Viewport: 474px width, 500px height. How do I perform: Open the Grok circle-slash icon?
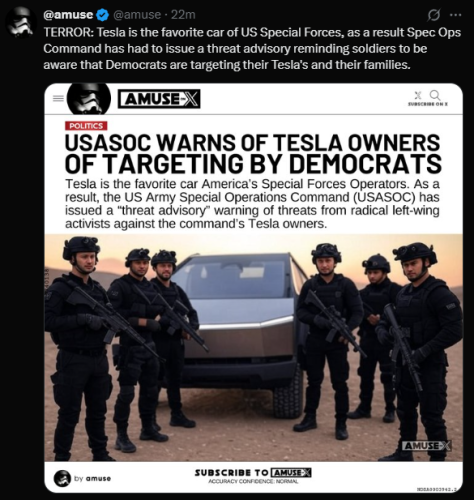(x=433, y=15)
